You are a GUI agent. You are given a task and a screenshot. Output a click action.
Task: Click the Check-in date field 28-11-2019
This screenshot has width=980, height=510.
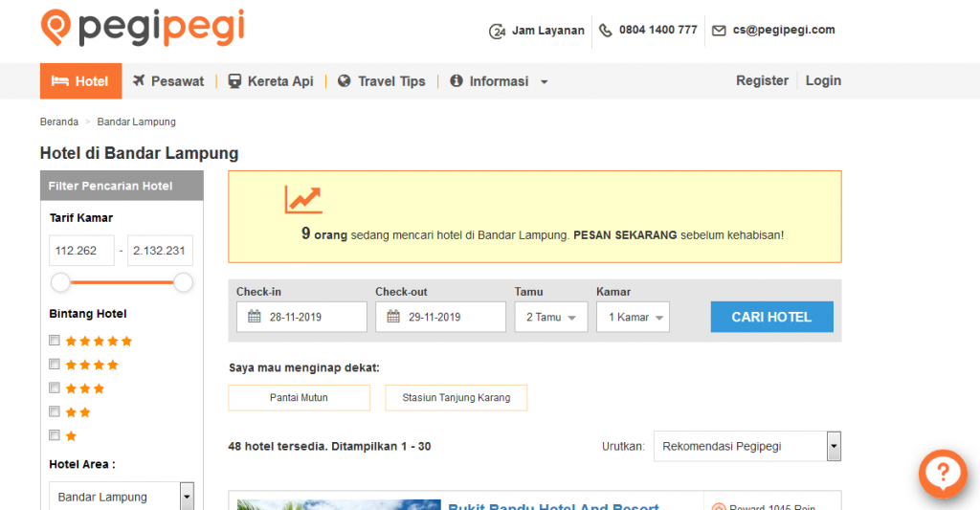point(301,317)
